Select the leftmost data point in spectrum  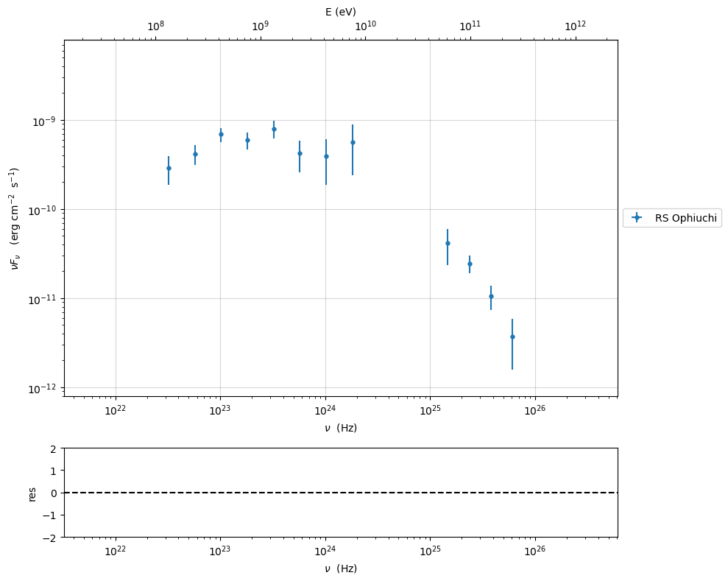169,168
